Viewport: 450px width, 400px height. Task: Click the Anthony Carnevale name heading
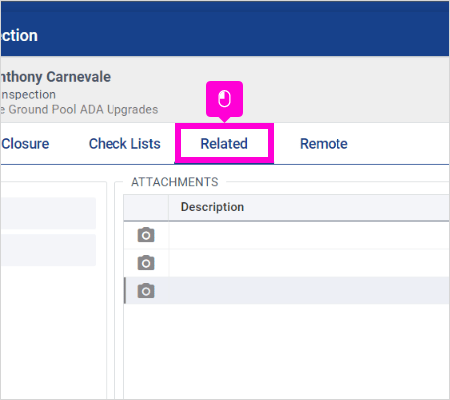pos(56,77)
